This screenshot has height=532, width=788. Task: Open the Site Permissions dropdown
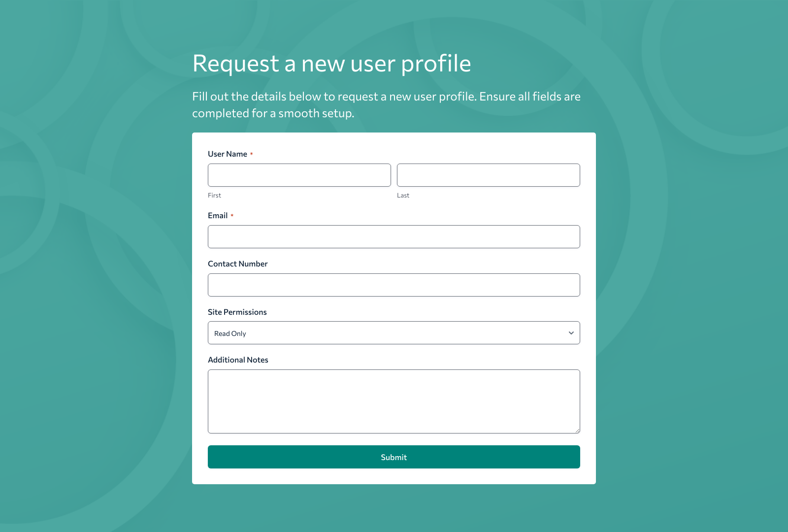394,332
